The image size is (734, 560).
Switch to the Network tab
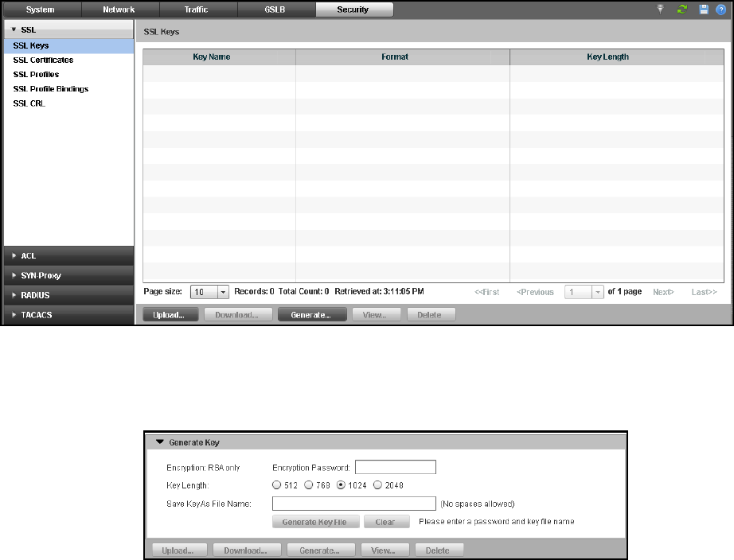click(x=119, y=10)
